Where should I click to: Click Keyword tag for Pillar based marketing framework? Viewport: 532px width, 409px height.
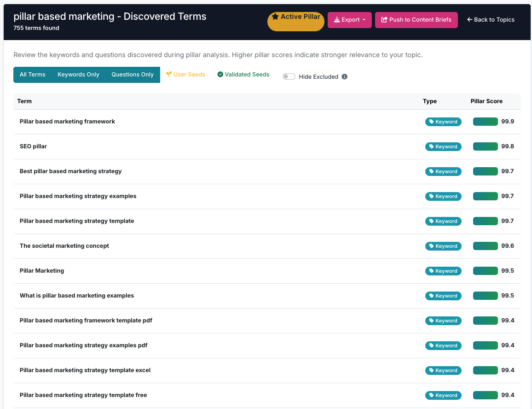(x=443, y=122)
